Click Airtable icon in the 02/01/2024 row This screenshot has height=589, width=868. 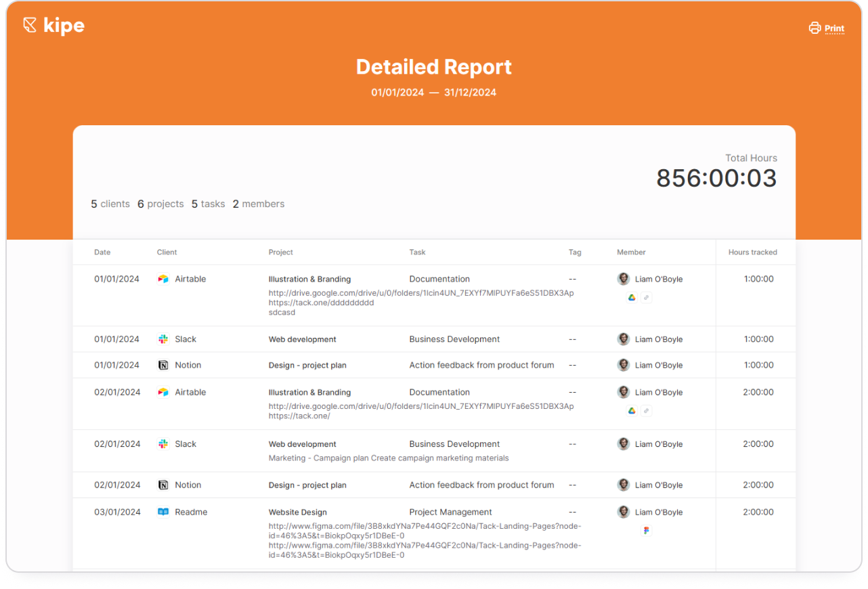point(163,392)
